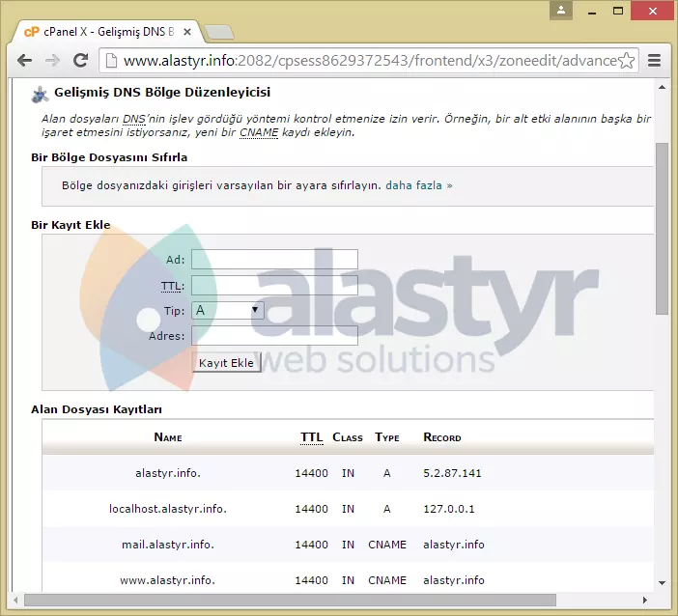The image size is (678, 616).
Task: Click record value 127.0.0.1
Action: [449, 509]
